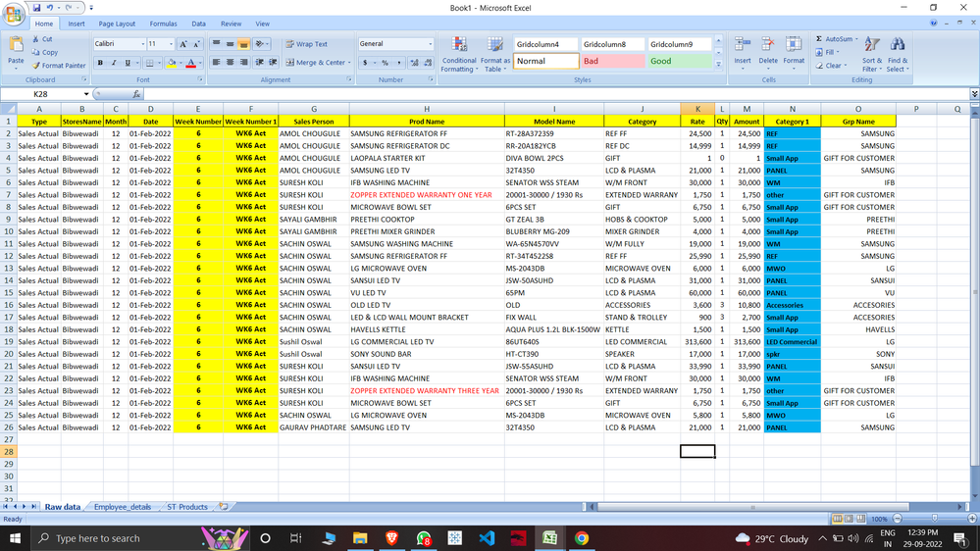Click the Insert cells icon

click(x=743, y=45)
